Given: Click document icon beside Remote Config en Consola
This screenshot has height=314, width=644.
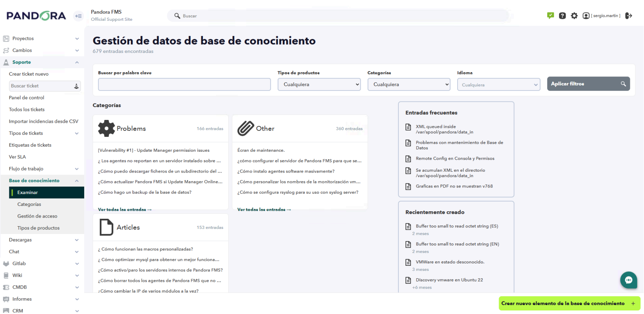Looking at the screenshot, I should coord(408,159).
